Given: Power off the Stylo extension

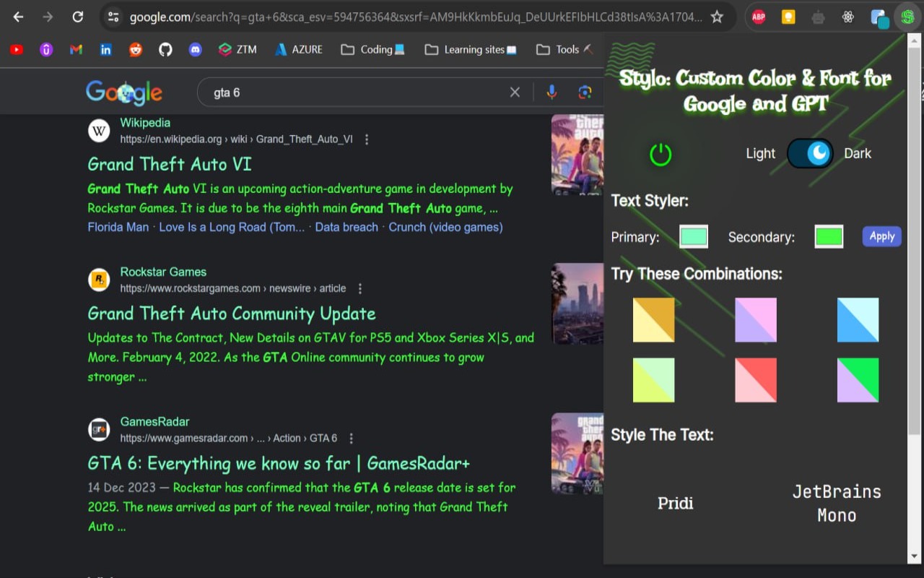Looking at the screenshot, I should coord(661,153).
